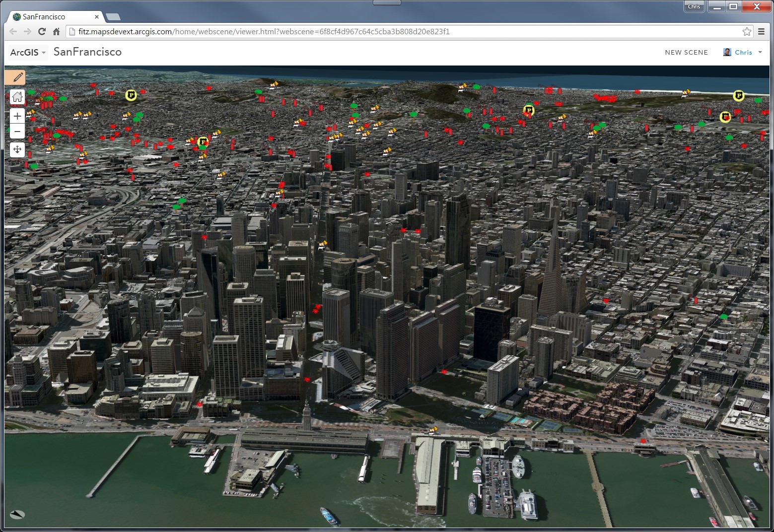Screen dimensions: 774x532
Task: Click the compass to reset north orientation
Action: (x=17, y=514)
